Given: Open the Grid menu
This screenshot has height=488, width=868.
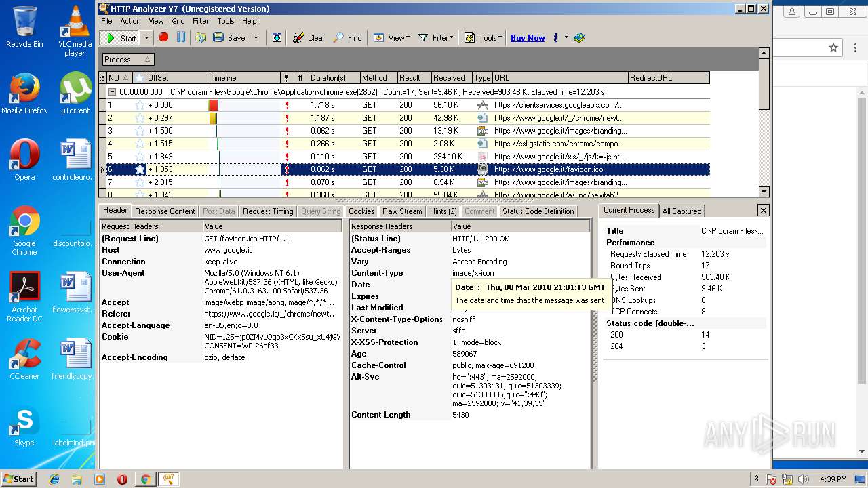Looking at the screenshot, I should click(x=178, y=21).
